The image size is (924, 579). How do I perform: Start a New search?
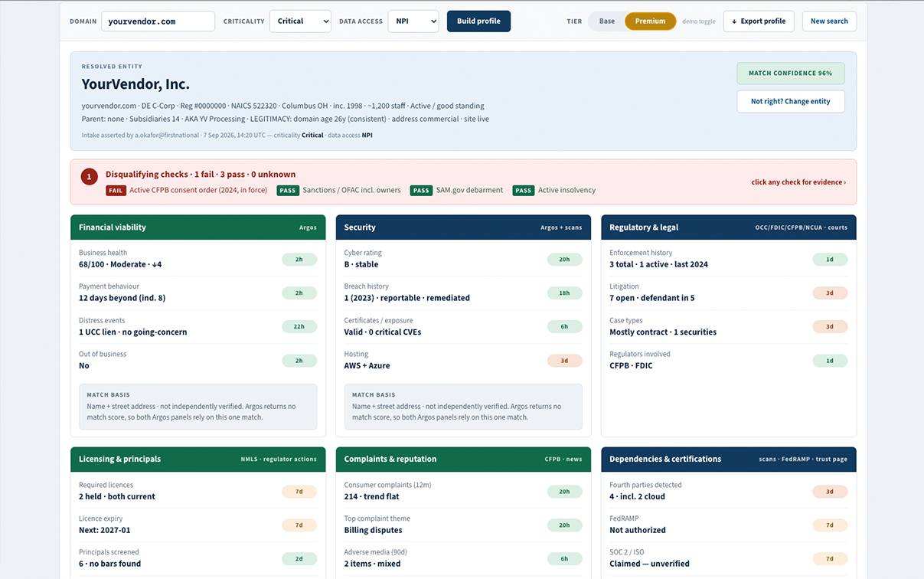(x=829, y=21)
